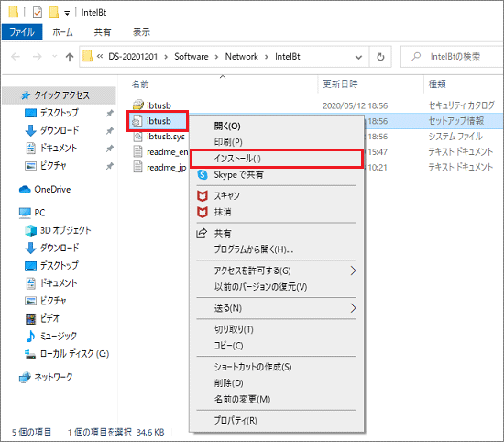The image size is (504, 442).
Task: Sort by the 更新日時 column header
Action: (340, 84)
